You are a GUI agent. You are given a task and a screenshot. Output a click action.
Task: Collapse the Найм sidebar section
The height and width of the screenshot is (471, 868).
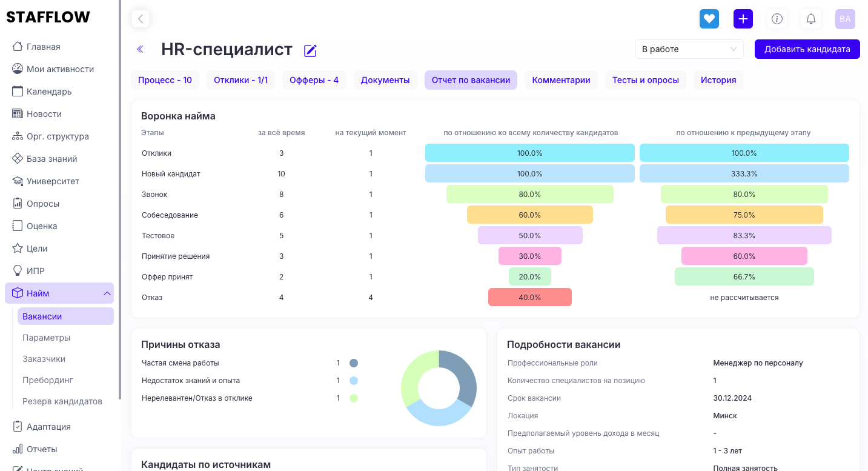pos(107,293)
